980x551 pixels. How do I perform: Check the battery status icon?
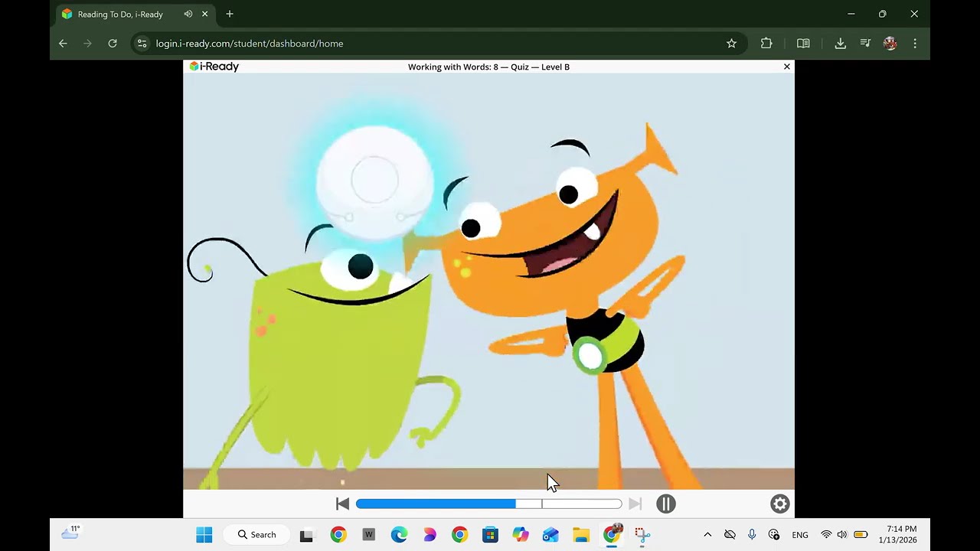[x=861, y=535]
